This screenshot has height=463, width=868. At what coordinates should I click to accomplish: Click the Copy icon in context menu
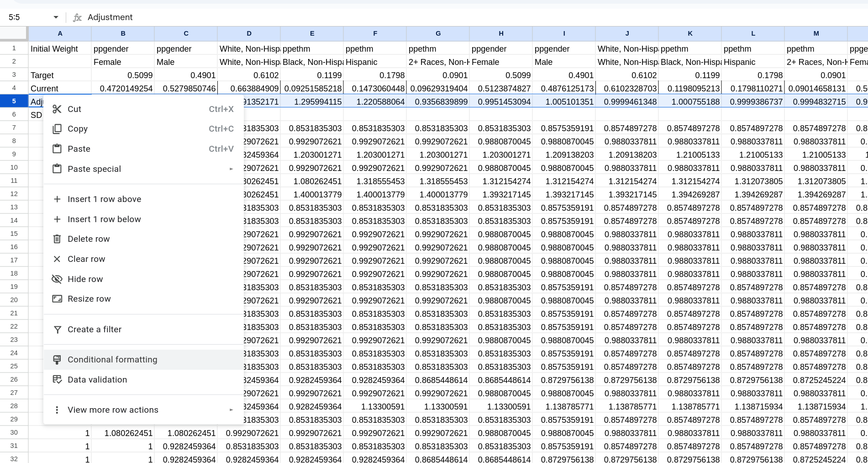coord(57,129)
